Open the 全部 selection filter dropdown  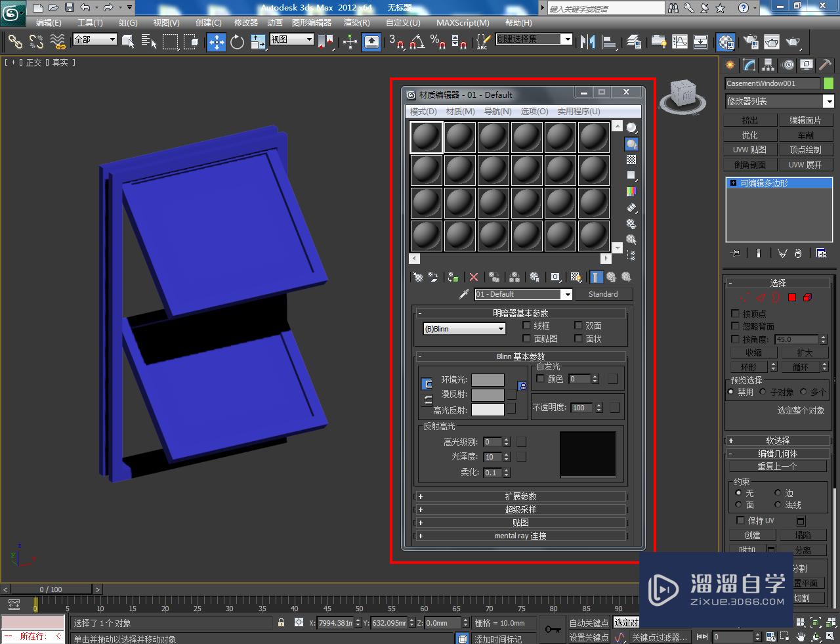pyautogui.click(x=94, y=39)
